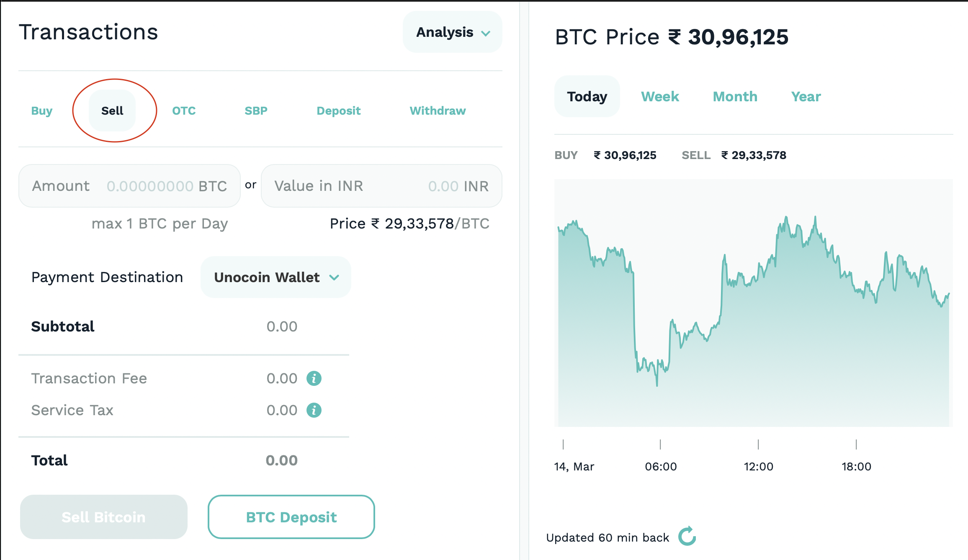The height and width of the screenshot is (560, 968).
Task: Switch to the Buy tab
Action: 42,111
